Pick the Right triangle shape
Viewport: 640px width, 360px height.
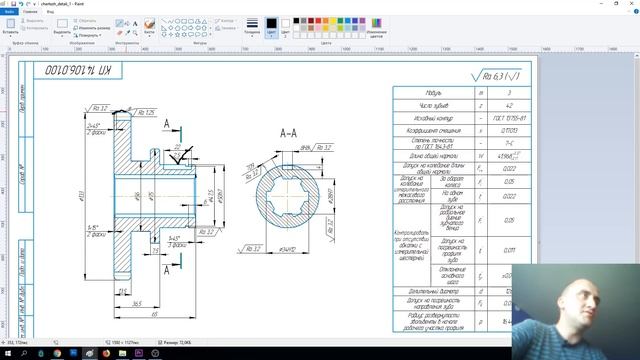[164, 28]
